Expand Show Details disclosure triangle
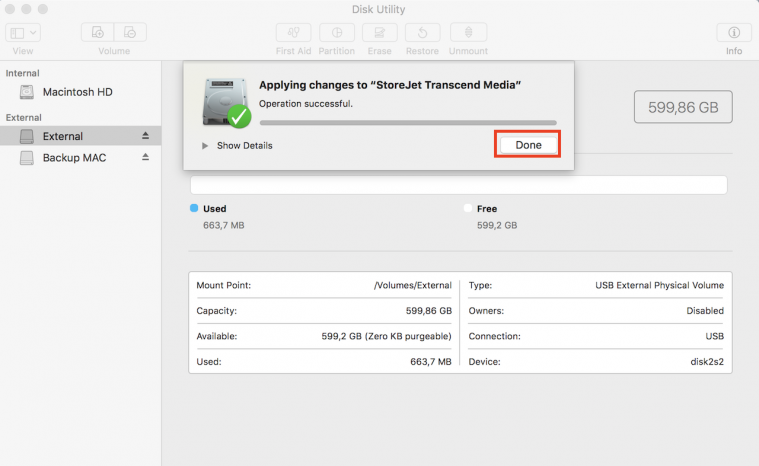Viewport: 759px width, 466px height. click(x=205, y=146)
